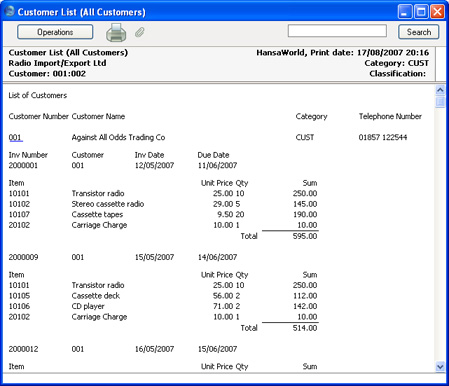Click total amount 595.00

[x=305, y=236]
